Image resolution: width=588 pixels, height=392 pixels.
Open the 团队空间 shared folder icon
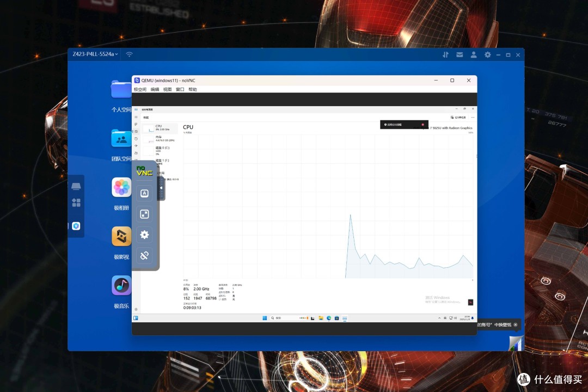[121, 138]
